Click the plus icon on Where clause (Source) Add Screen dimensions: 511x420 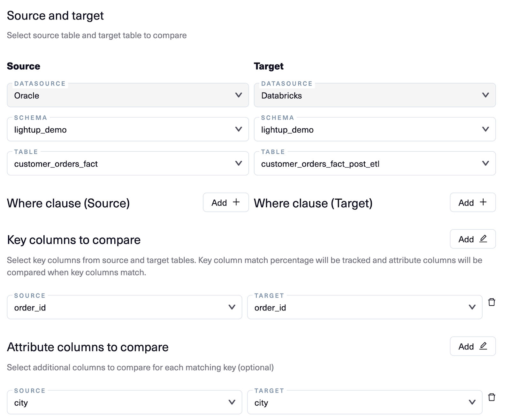tap(236, 202)
